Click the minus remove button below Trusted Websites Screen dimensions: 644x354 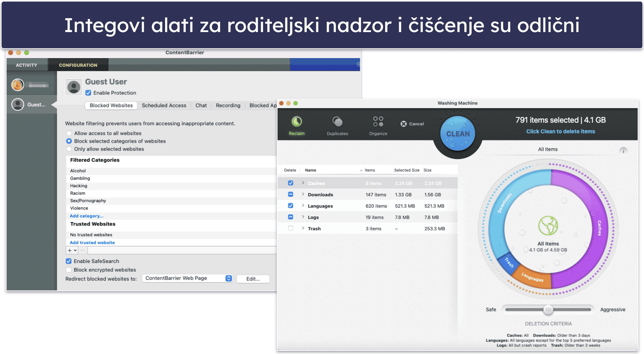[x=83, y=250]
